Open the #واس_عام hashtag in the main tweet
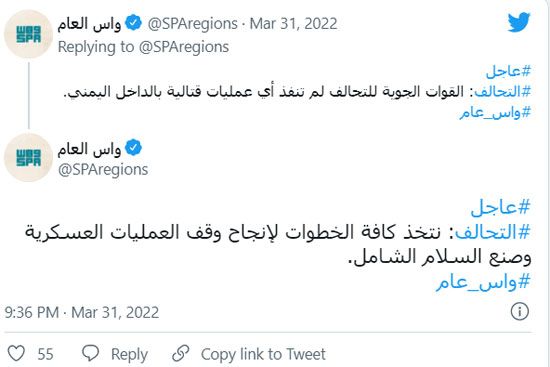550x367 pixels. pyautogui.click(x=483, y=282)
